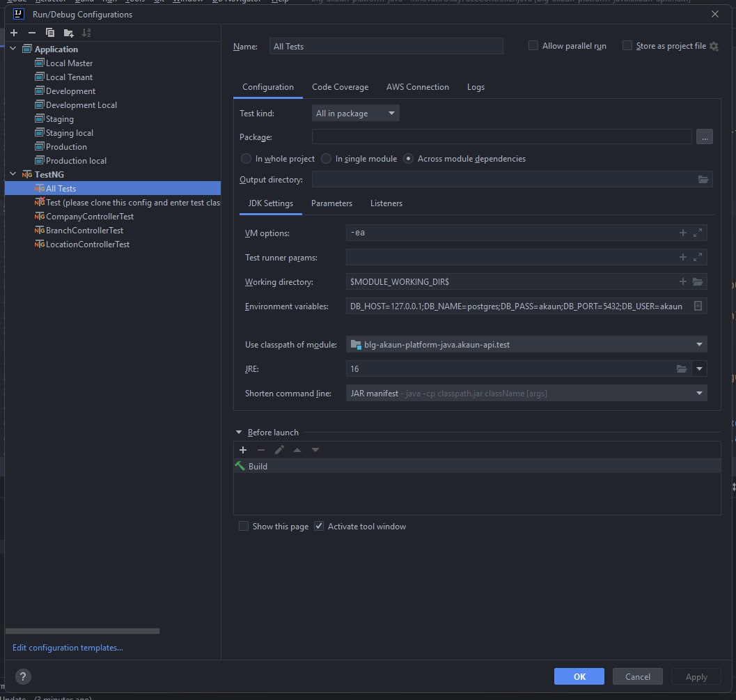Click the add new configuration plus icon
The width and height of the screenshot is (736, 700).
[x=14, y=33]
